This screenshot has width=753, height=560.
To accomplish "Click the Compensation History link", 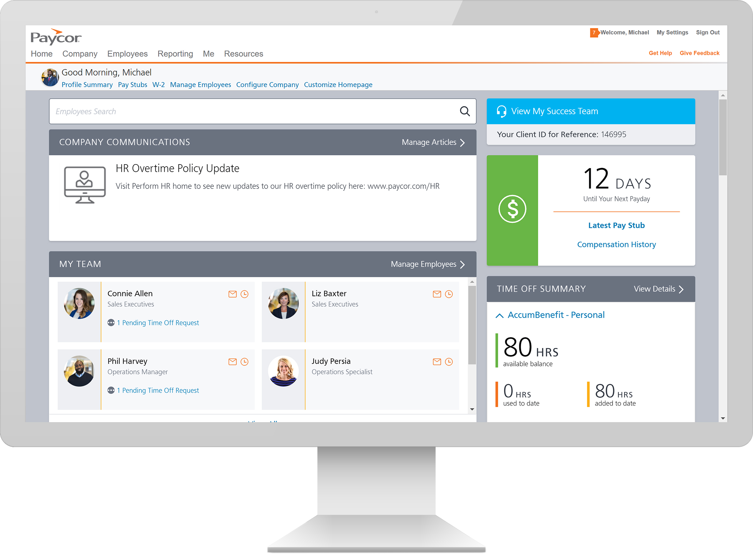I will click(617, 244).
